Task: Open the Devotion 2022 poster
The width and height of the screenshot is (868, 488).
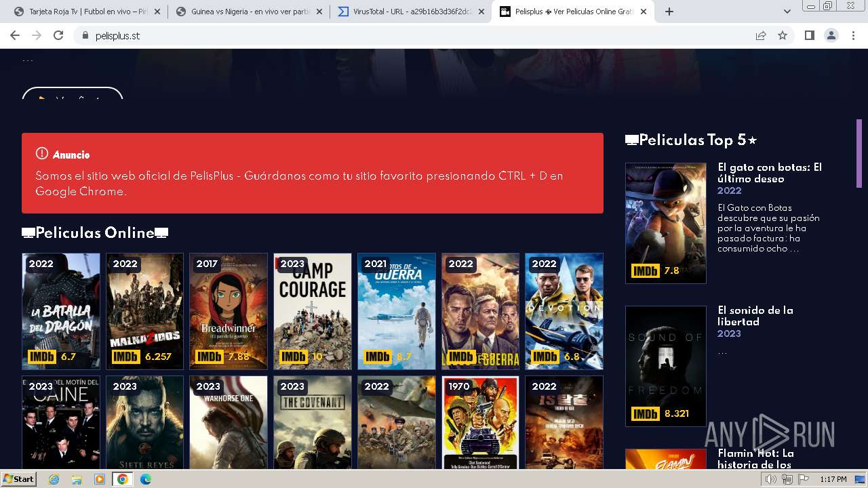Action: [564, 311]
